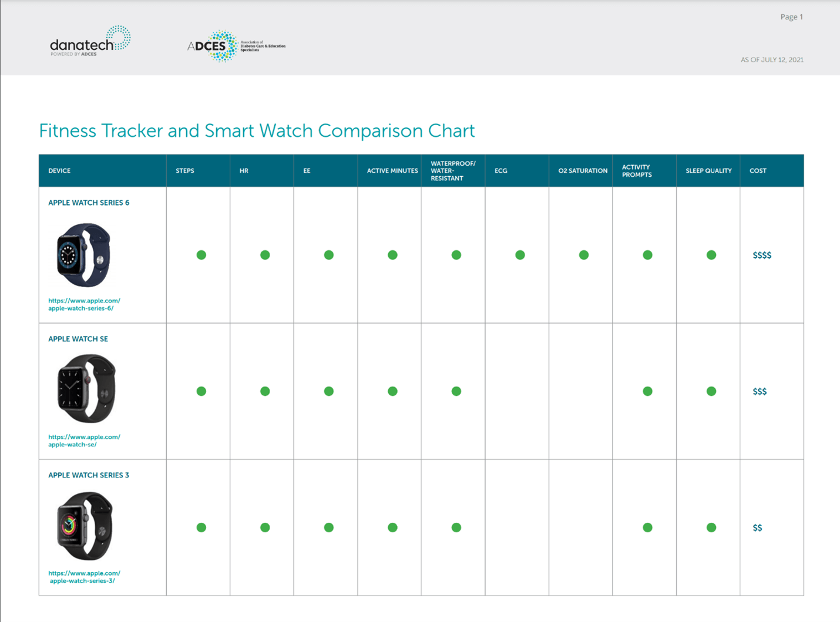Select the '$$$$' cost for Series 6
The width and height of the screenshot is (840, 622).
click(762, 255)
